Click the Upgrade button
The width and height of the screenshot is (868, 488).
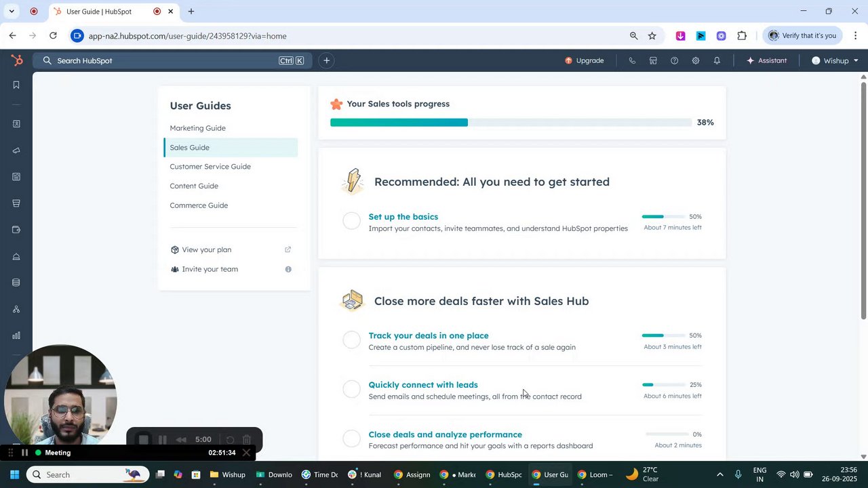584,60
